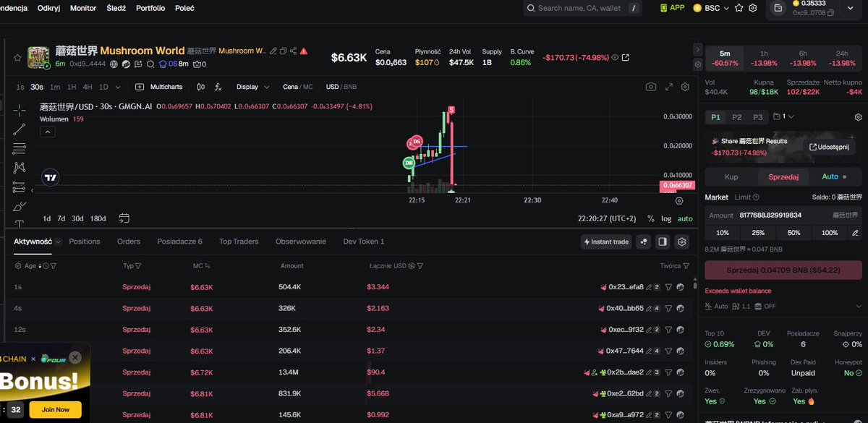Select the forecast measuring tool

point(20,187)
